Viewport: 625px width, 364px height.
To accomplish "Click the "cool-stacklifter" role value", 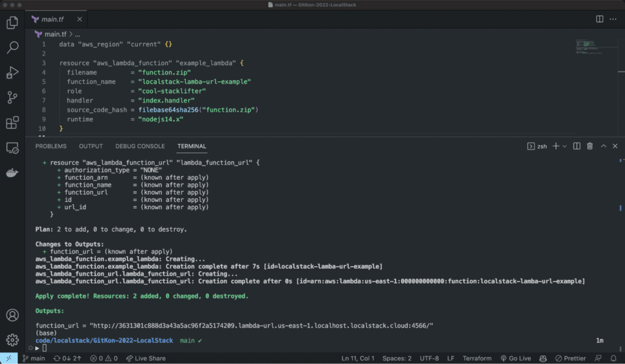I will point(172,91).
